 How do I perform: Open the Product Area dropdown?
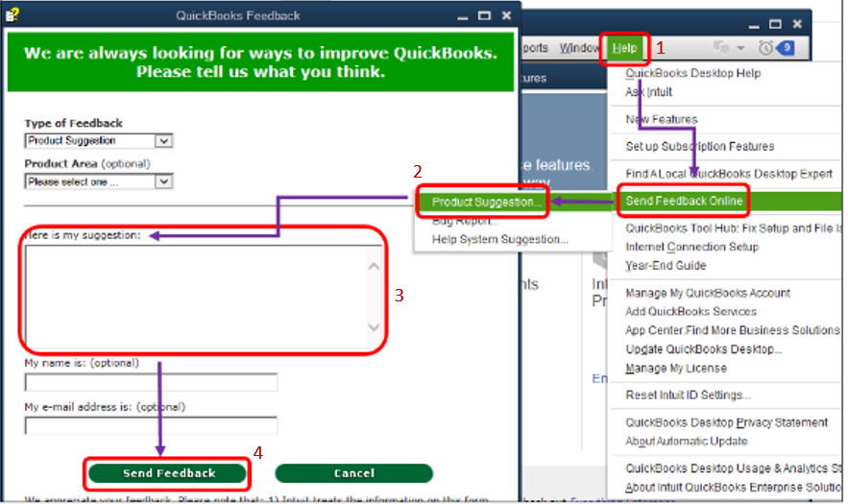98,181
